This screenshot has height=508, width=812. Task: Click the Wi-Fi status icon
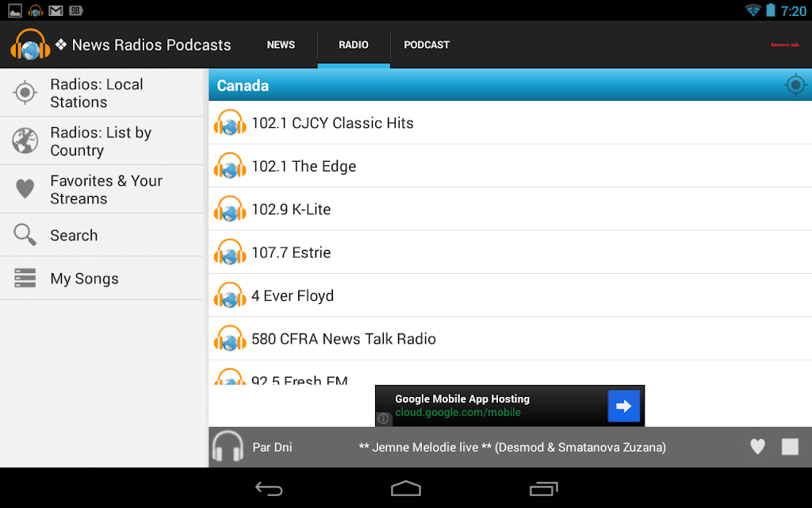(x=752, y=10)
